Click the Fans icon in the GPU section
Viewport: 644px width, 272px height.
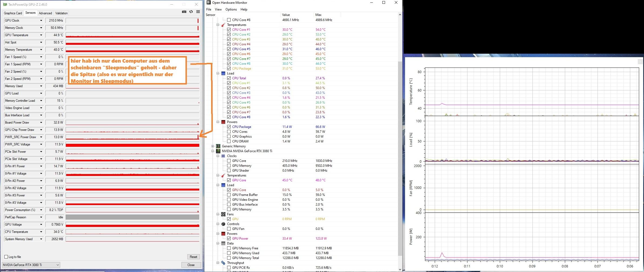coord(223,214)
